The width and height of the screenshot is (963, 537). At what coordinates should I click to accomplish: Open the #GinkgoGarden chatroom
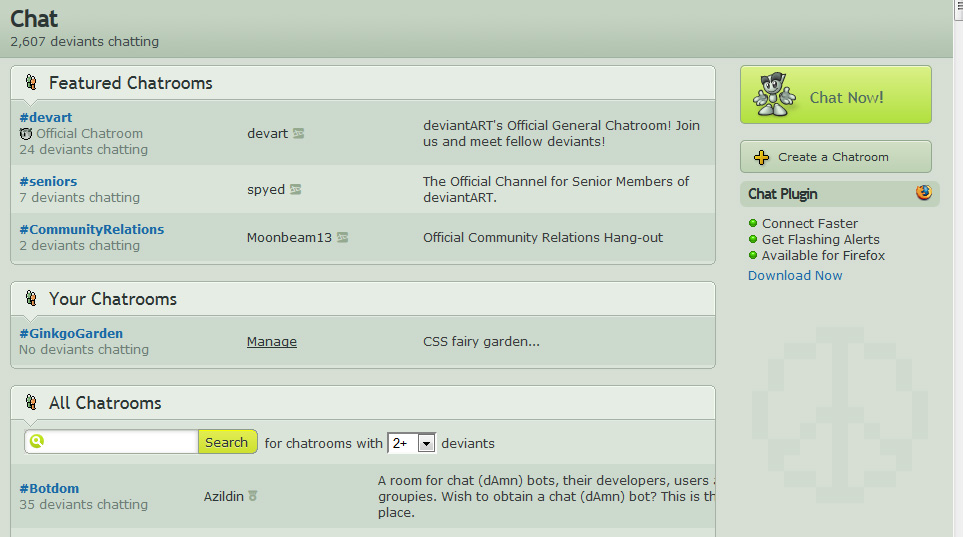point(71,333)
